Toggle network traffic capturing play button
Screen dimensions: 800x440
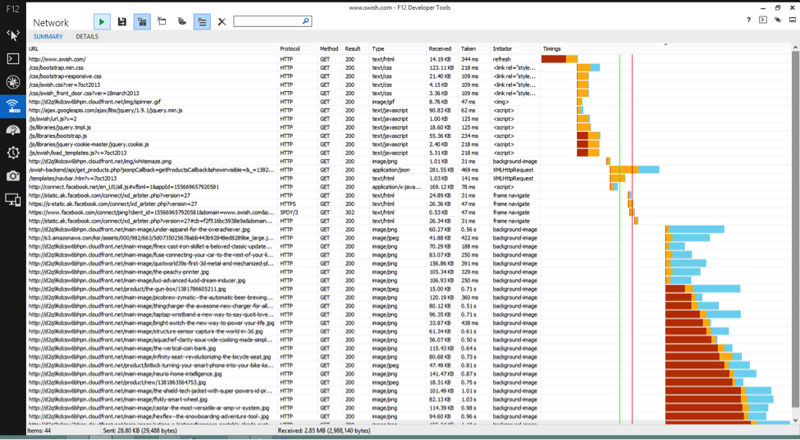click(x=102, y=21)
